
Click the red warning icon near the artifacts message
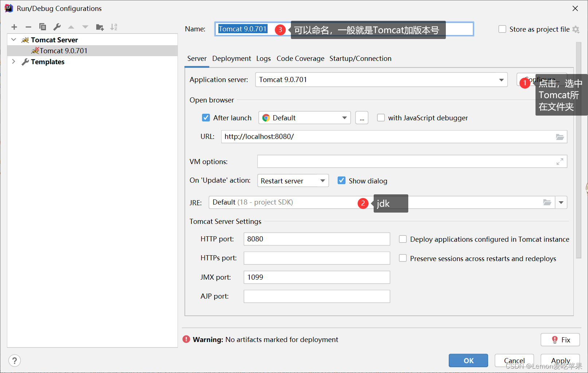click(x=186, y=339)
